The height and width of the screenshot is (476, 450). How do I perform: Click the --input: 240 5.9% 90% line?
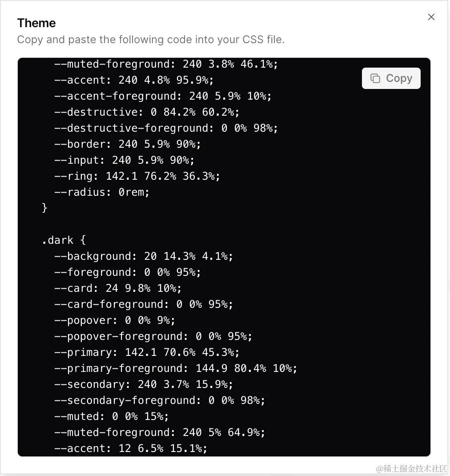point(125,160)
